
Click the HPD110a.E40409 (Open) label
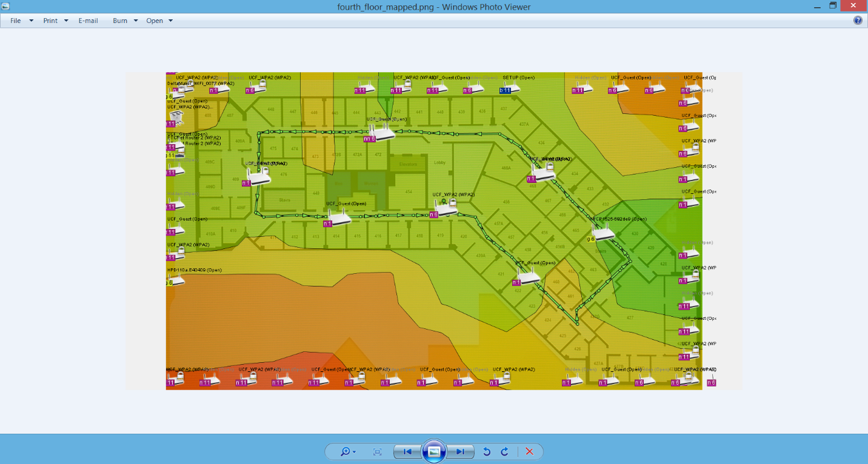click(x=195, y=270)
